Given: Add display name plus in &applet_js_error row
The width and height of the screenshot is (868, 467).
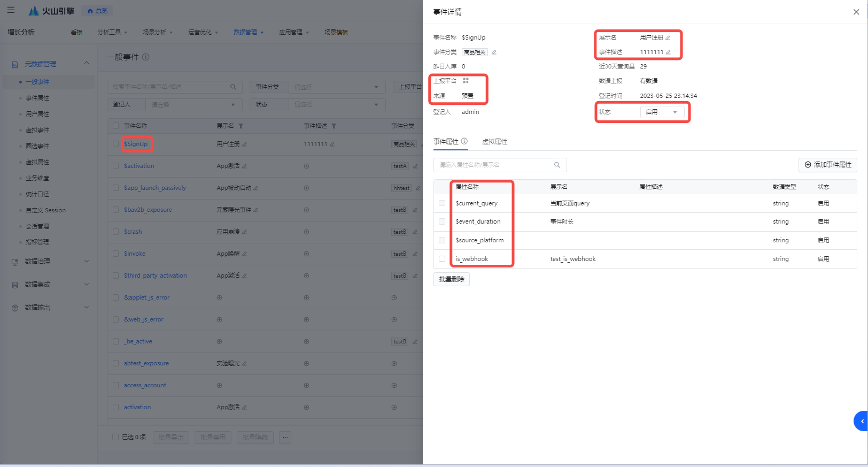Looking at the screenshot, I should click(x=219, y=297).
